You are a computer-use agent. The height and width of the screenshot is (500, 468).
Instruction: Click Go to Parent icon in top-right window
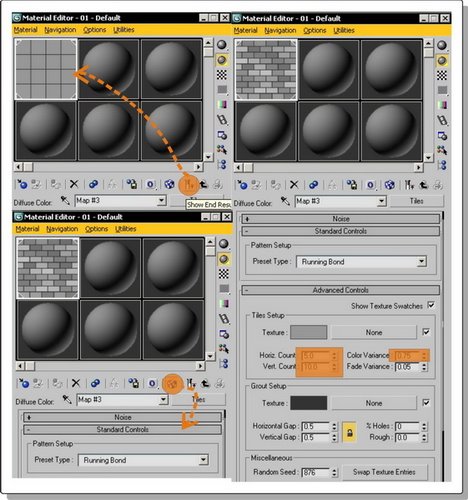click(x=424, y=185)
